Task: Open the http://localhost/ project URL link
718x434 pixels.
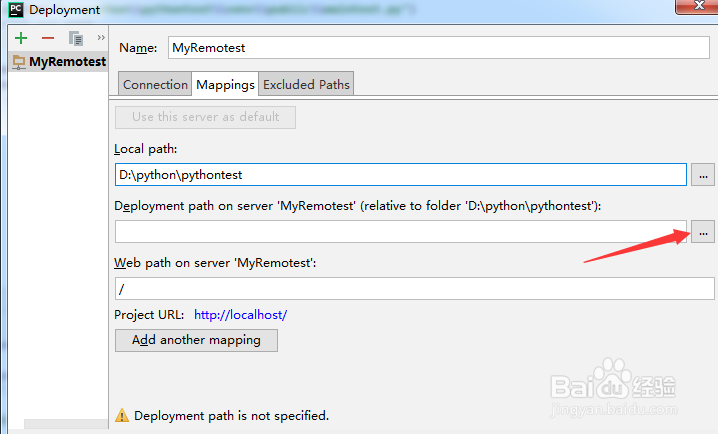Action: (240, 315)
